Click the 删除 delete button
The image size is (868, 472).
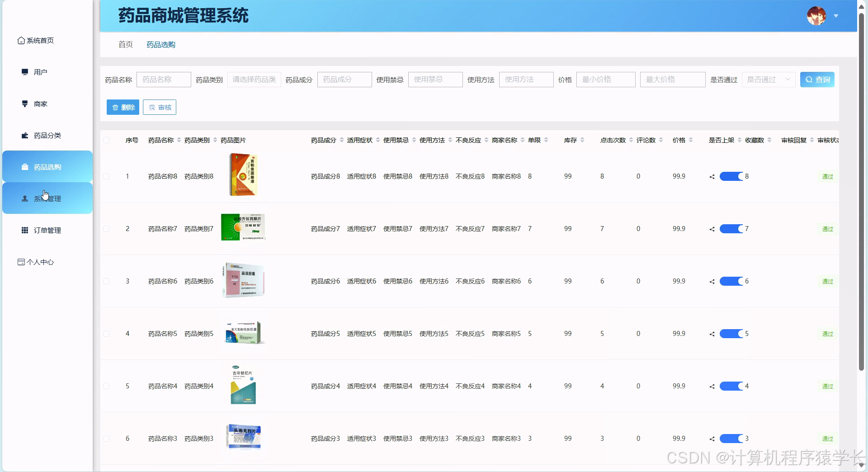click(x=123, y=107)
